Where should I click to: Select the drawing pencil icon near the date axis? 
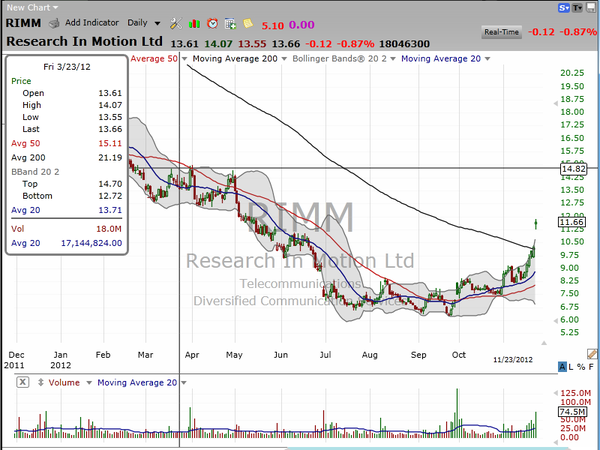(592, 354)
